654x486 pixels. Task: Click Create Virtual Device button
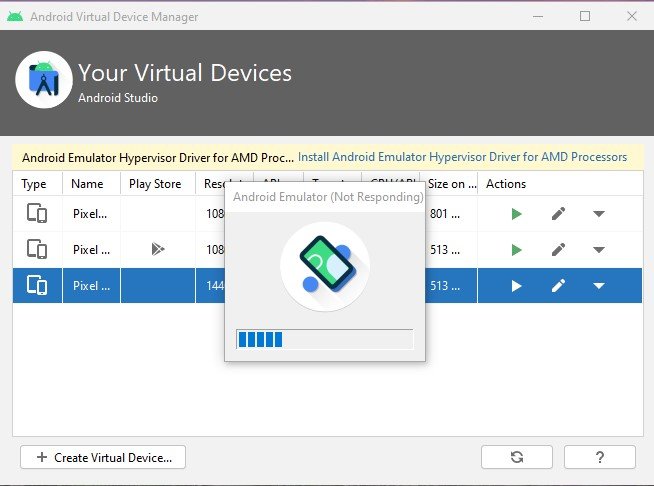click(x=103, y=457)
